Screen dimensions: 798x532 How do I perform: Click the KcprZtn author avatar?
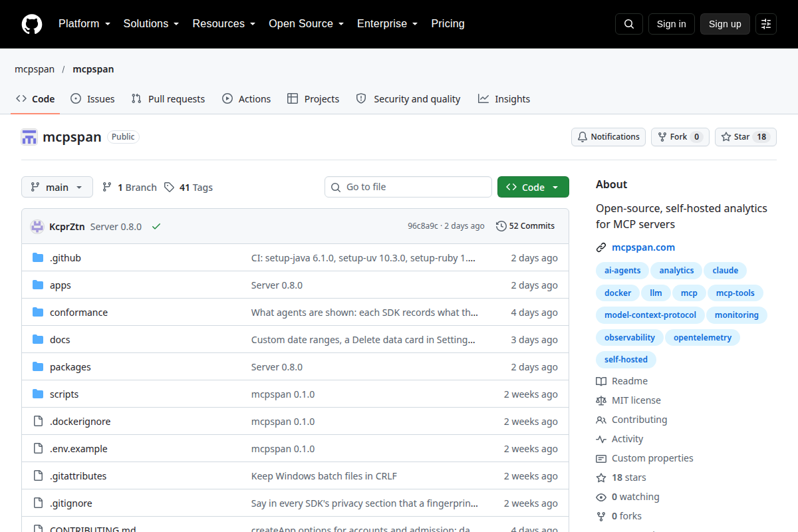point(37,226)
